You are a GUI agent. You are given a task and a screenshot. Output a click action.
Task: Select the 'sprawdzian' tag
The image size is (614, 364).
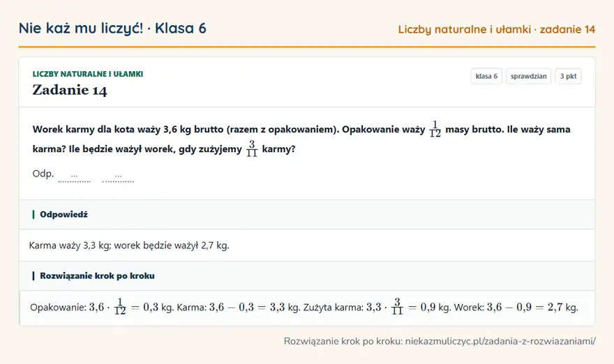528,76
